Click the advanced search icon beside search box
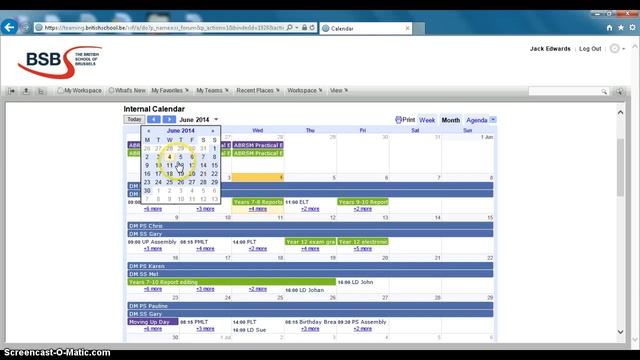 click(620, 91)
